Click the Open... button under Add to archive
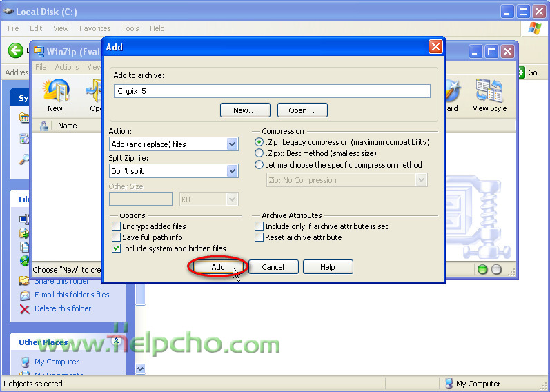 (302, 110)
